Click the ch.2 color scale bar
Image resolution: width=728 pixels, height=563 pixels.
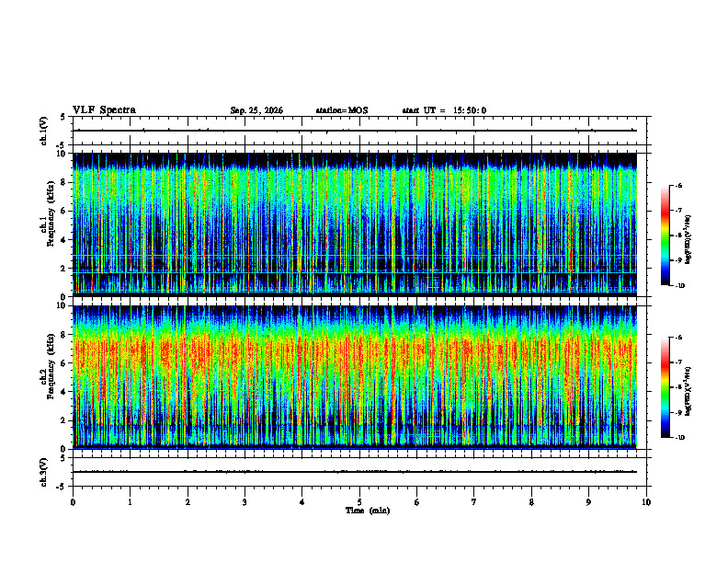point(665,387)
